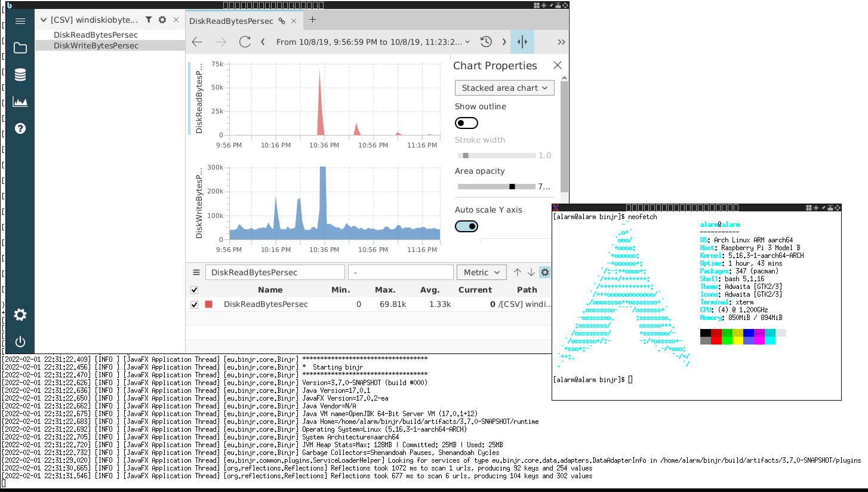Image resolution: width=868 pixels, height=492 pixels.
Task: Open the database sources sidebar icon
Action: point(20,75)
